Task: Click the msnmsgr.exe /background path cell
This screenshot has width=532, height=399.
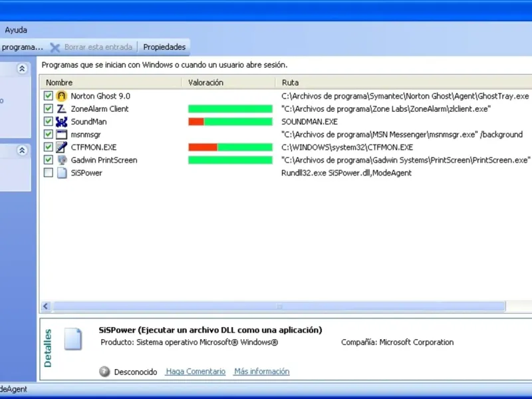Action: 402,135
